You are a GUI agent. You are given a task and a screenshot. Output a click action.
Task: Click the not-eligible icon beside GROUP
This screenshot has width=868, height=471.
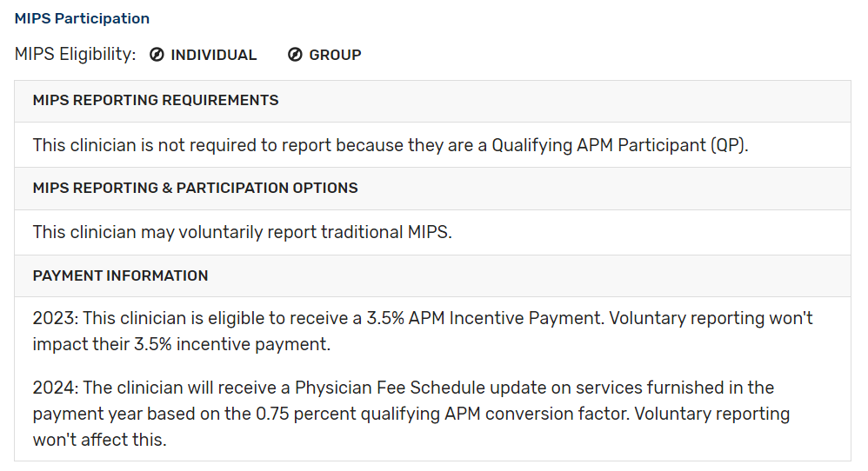[x=295, y=55]
